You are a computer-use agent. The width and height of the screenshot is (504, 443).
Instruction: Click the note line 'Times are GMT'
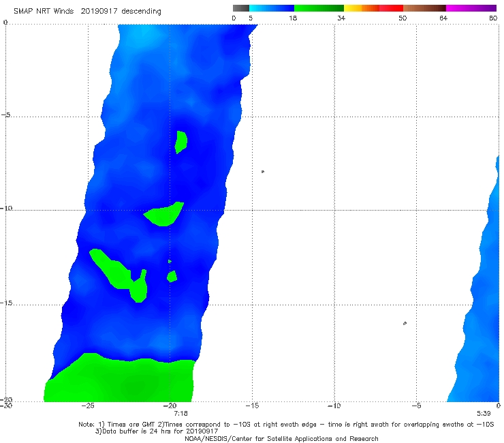coord(131,425)
